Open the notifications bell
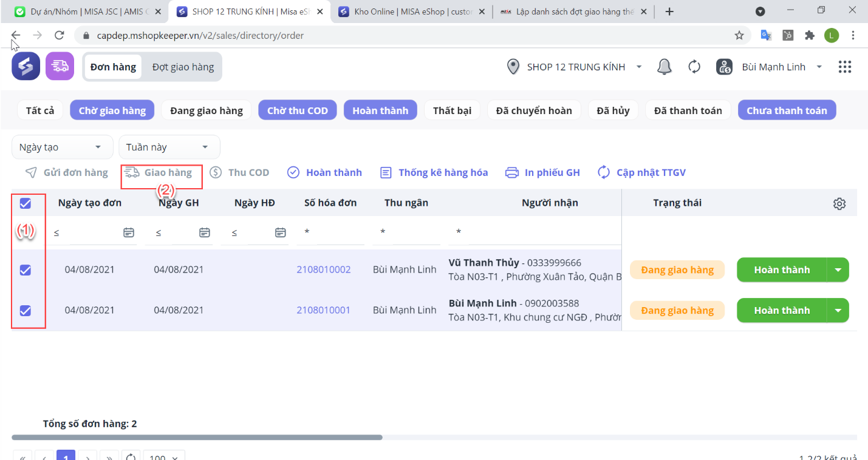The image size is (868, 460). coord(665,67)
